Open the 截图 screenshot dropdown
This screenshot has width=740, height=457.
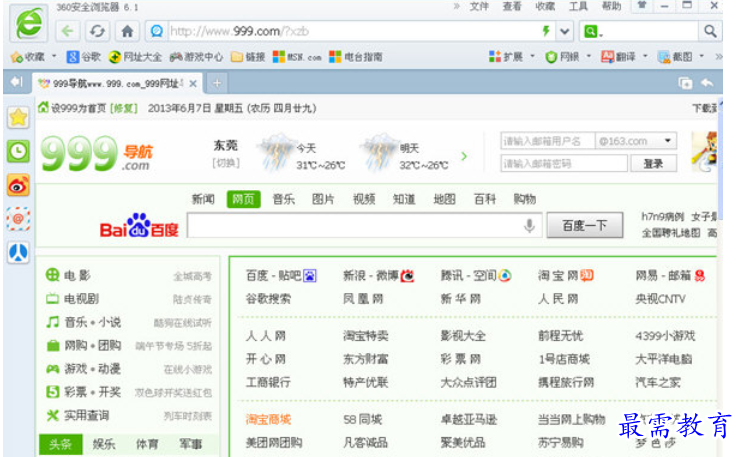(x=681, y=57)
